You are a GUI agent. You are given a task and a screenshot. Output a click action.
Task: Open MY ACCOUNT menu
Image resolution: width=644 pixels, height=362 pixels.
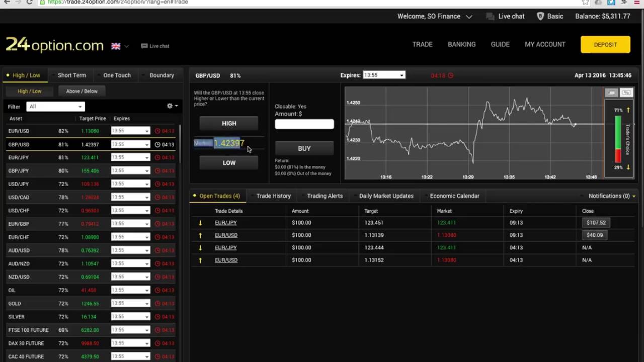(545, 44)
